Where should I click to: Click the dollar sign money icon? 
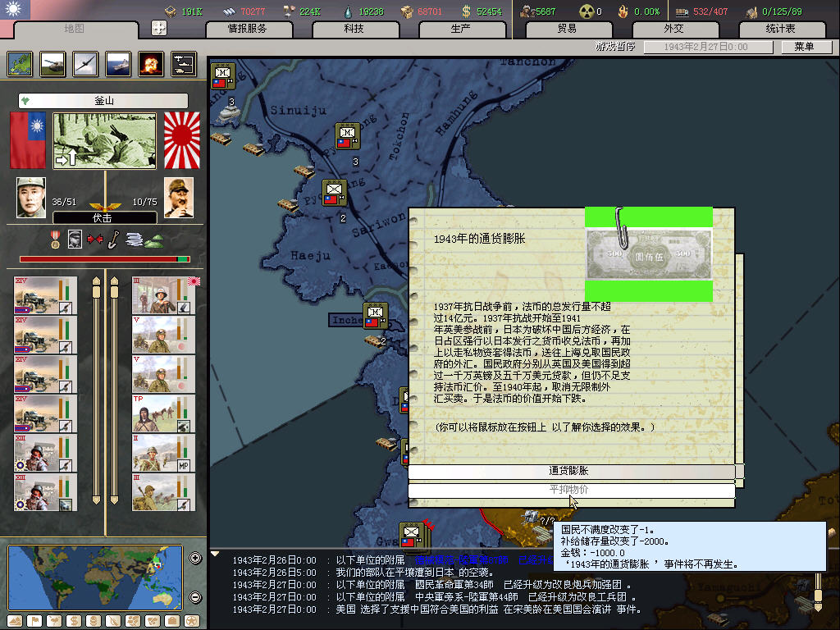(466, 11)
